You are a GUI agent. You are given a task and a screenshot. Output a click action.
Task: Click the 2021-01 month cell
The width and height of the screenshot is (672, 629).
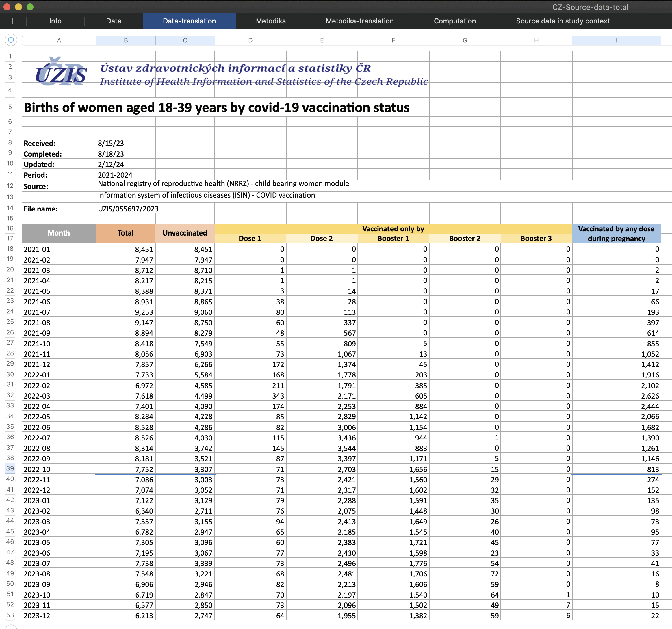(x=59, y=249)
